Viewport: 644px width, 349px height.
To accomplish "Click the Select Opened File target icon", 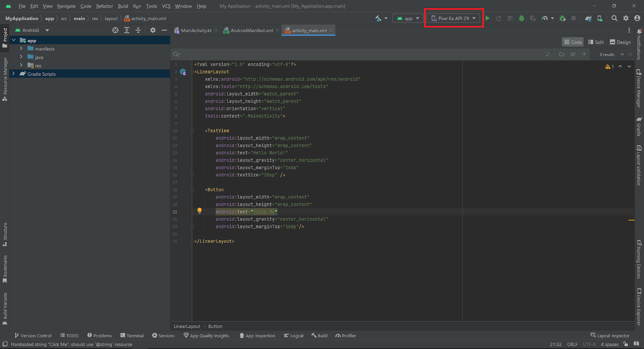I will pyautogui.click(x=116, y=30).
